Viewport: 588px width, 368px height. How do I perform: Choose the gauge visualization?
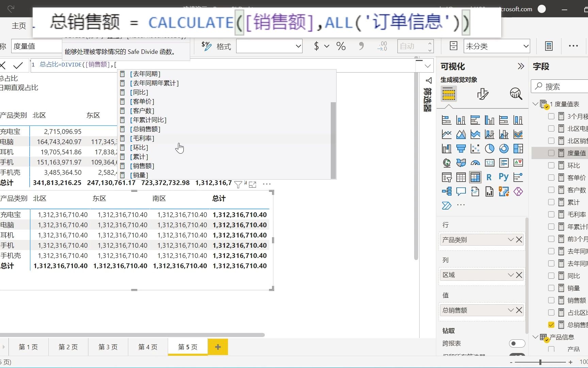coord(476,163)
